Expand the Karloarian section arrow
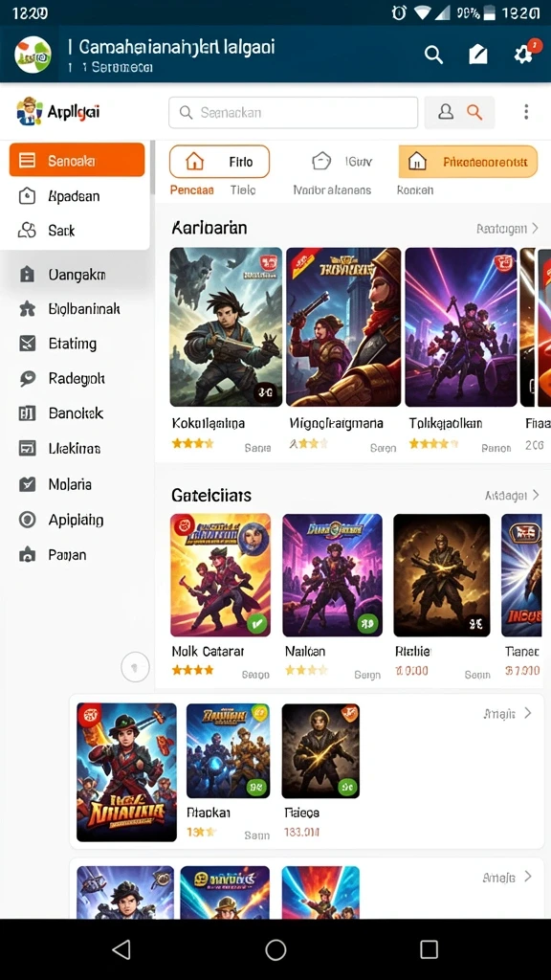The width and height of the screenshot is (551, 980). click(535, 228)
